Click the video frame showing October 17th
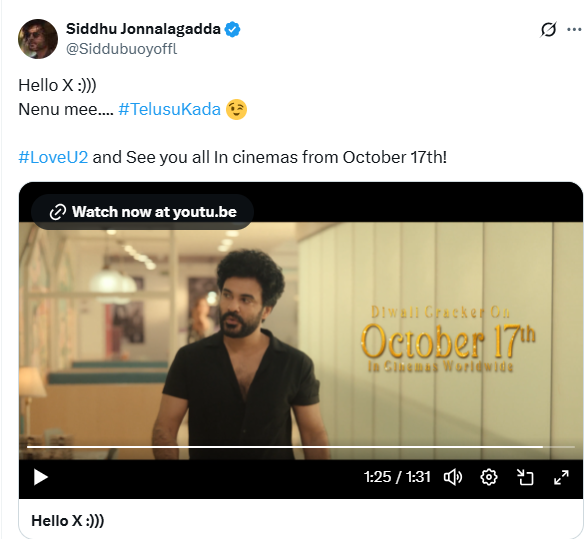This screenshot has width=587, height=539. 301,341
